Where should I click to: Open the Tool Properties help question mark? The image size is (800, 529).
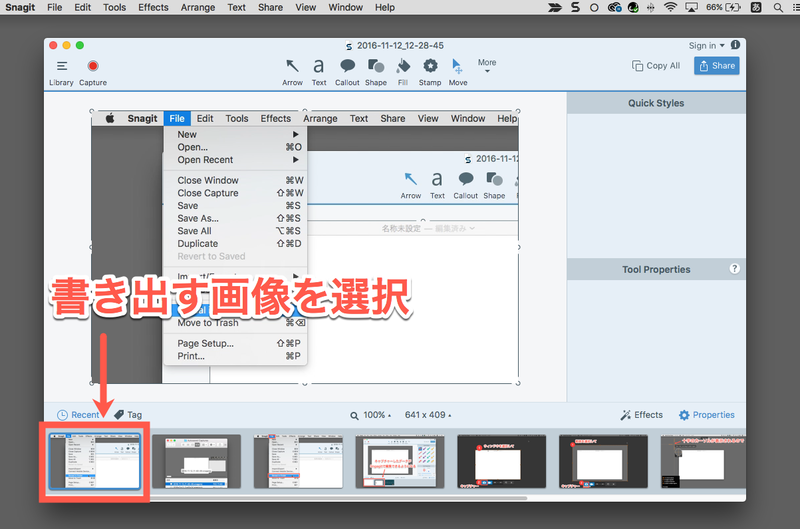point(735,269)
